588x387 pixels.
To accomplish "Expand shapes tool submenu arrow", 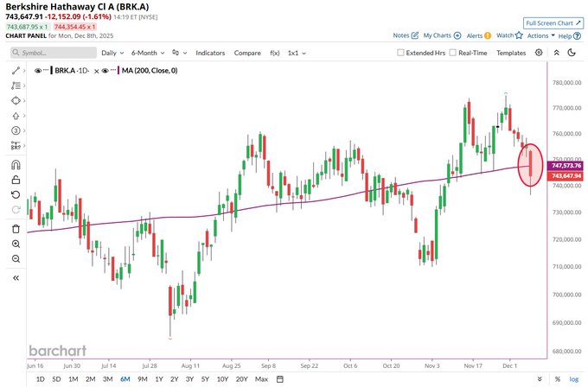I will tap(24, 101).
